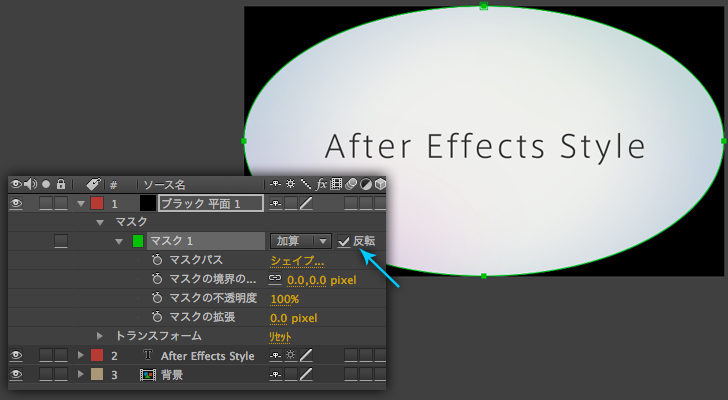Click the stopwatch for マスクの不透明度
728x400 pixels.
[x=157, y=298]
